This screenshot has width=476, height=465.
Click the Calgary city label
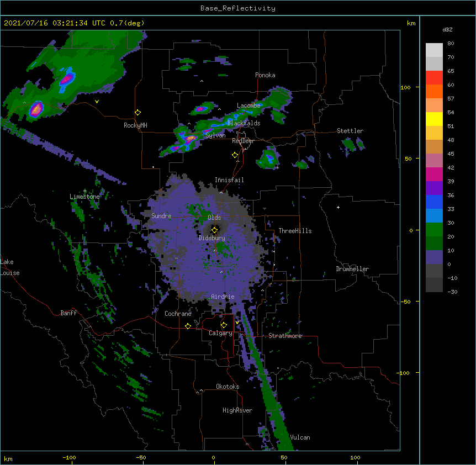(220, 333)
